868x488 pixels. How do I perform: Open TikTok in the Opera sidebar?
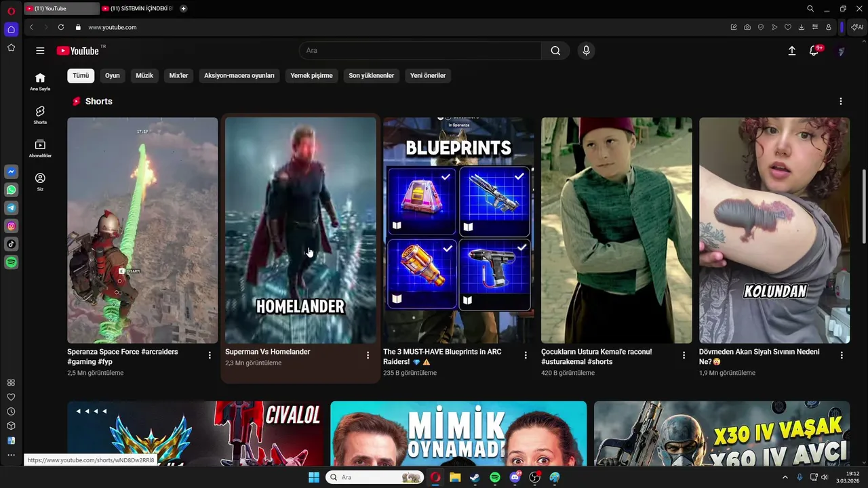(x=11, y=244)
